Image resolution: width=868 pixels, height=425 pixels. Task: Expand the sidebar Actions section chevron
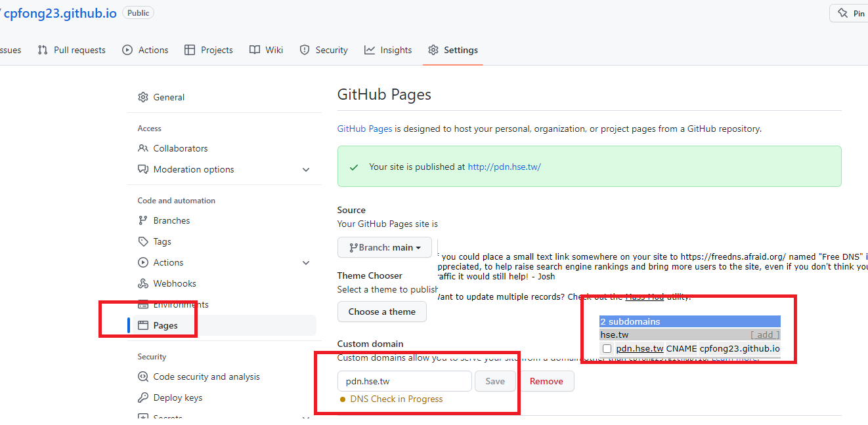pos(305,262)
